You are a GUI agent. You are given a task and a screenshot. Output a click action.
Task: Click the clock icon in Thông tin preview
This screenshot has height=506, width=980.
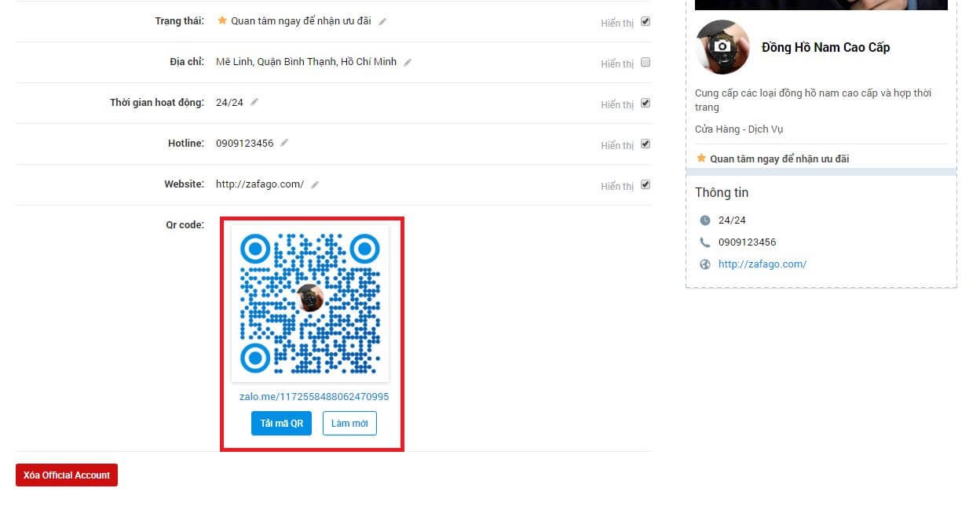click(x=705, y=220)
